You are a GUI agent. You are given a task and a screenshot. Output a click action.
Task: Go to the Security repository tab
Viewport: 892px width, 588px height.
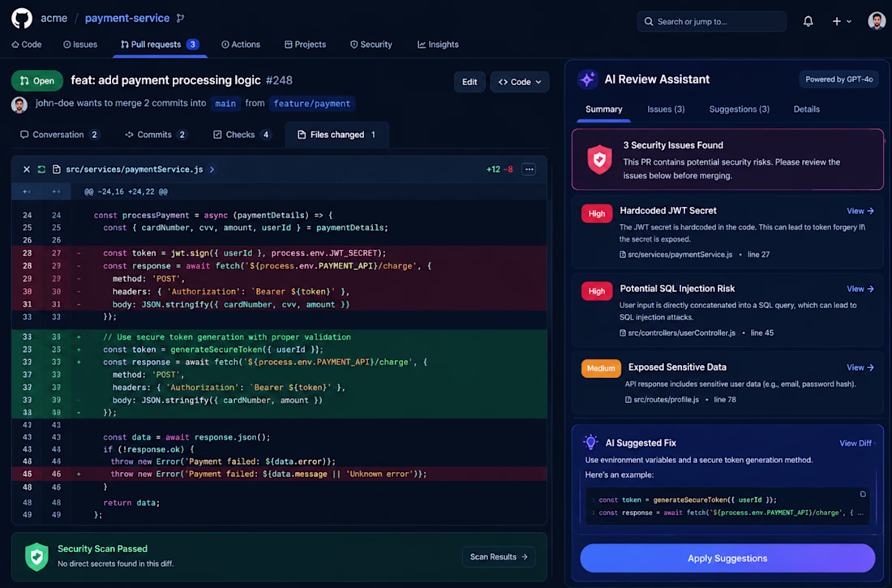[371, 45]
